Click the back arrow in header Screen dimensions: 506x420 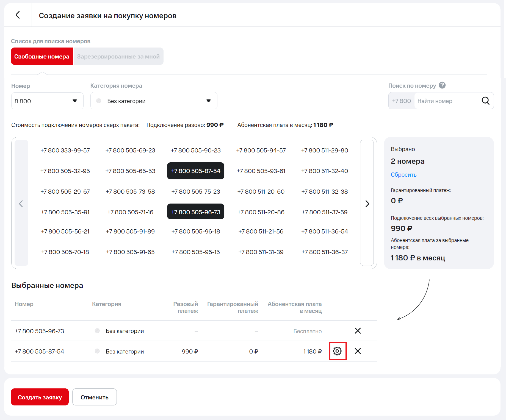[x=18, y=15]
